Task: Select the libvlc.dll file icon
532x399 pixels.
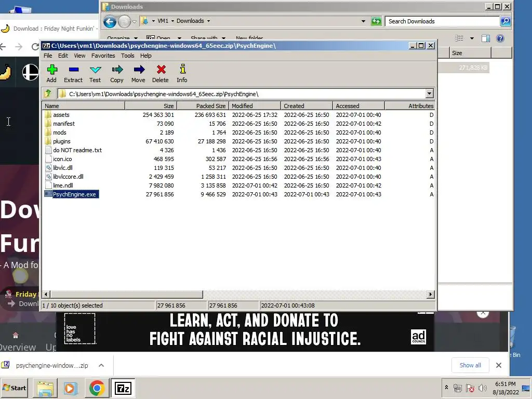Action: pos(48,168)
